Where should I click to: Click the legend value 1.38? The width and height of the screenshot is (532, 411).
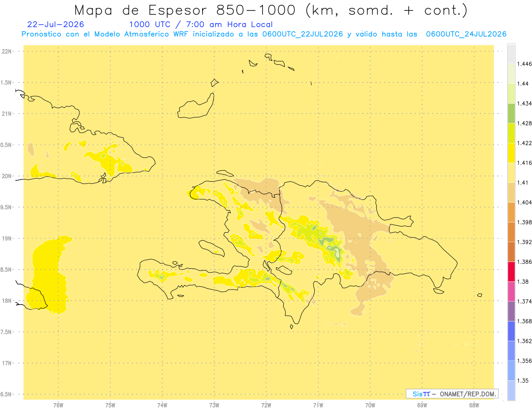(x=523, y=282)
